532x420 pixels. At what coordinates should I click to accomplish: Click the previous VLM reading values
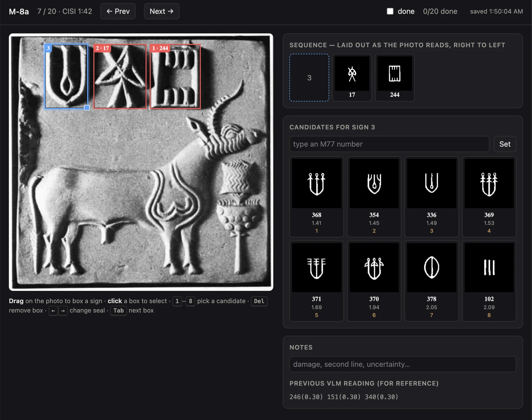[344, 397]
